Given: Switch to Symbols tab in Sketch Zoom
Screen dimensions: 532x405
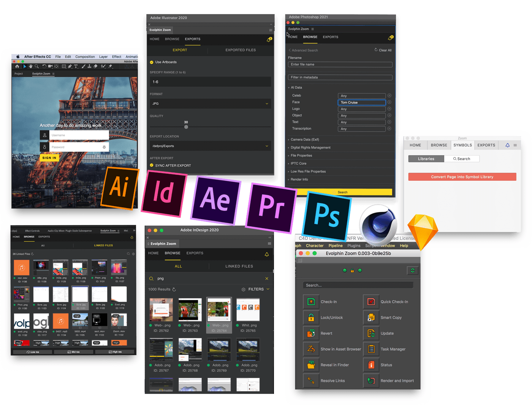Looking at the screenshot, I should point(462,145).
